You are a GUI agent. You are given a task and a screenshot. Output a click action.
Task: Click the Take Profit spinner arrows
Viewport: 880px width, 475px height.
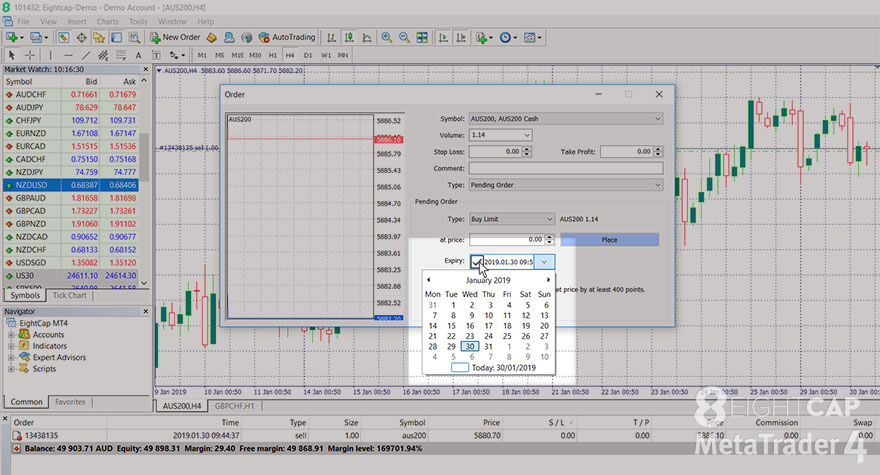pyautogui.click(x=658, y=152)
